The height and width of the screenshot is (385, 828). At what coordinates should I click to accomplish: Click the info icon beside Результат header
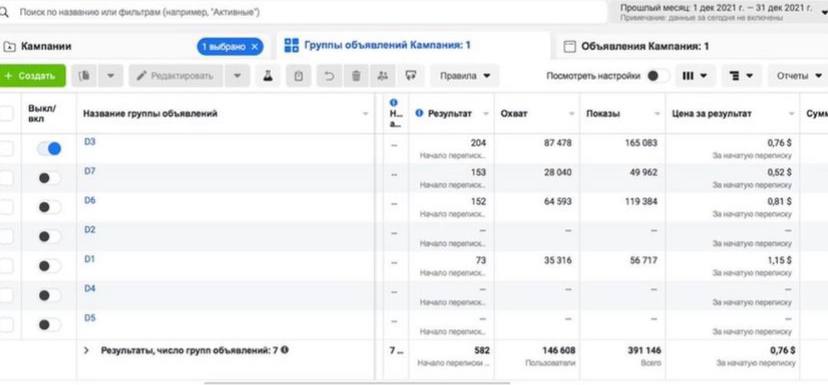(x=419, y=113)
